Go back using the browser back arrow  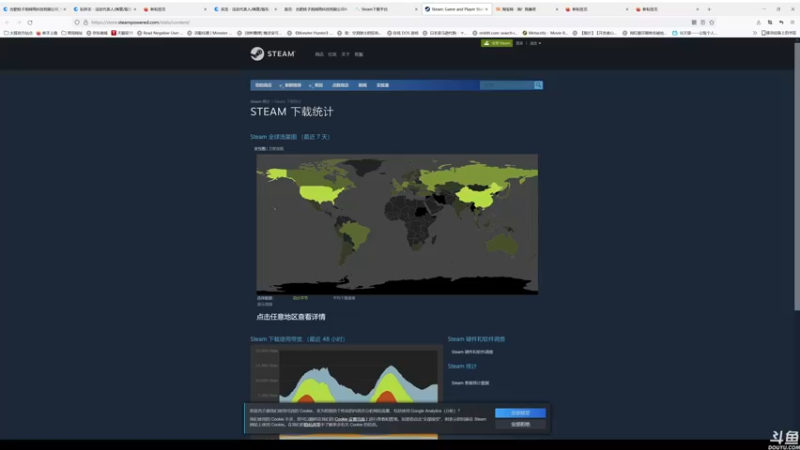pos(7,22)
